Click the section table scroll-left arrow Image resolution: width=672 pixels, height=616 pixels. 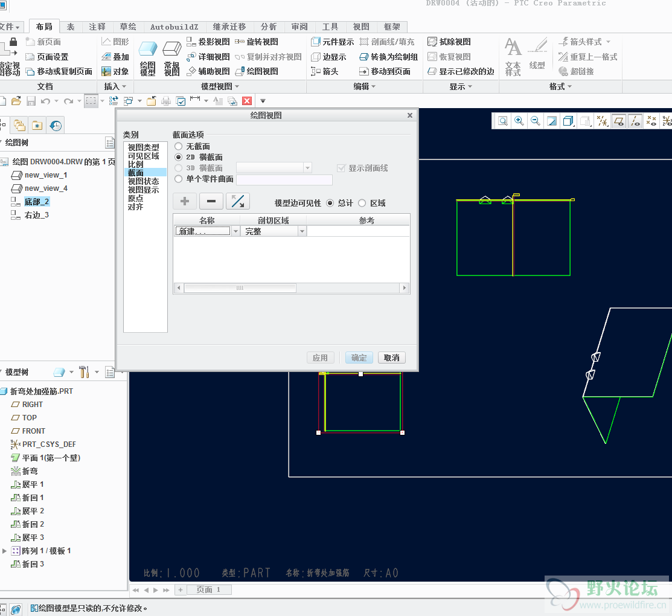tap(179, 288)
